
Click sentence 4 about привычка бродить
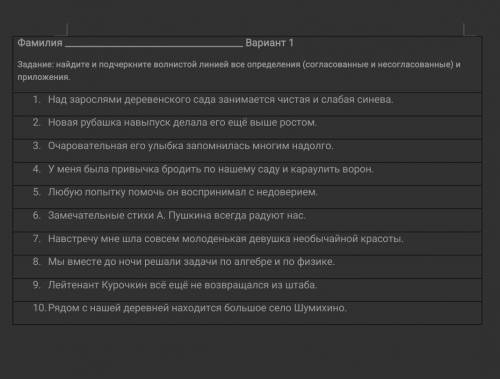click(x=211, y=169)
